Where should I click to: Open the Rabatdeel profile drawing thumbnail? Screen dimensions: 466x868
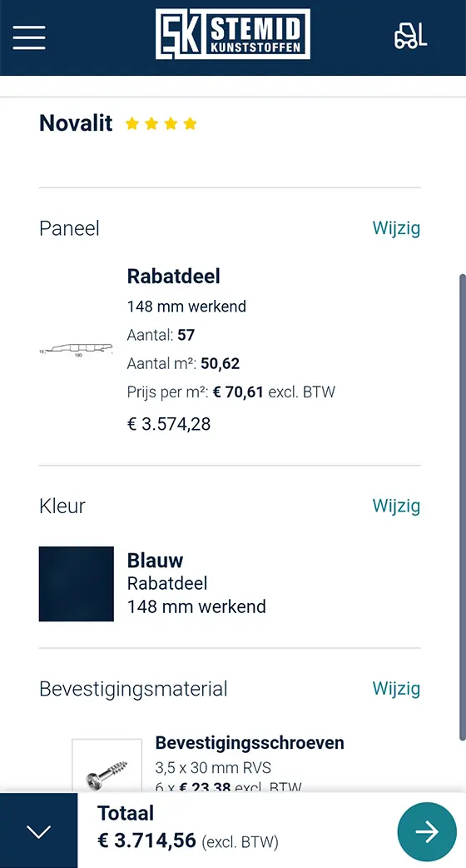(77, 350)
